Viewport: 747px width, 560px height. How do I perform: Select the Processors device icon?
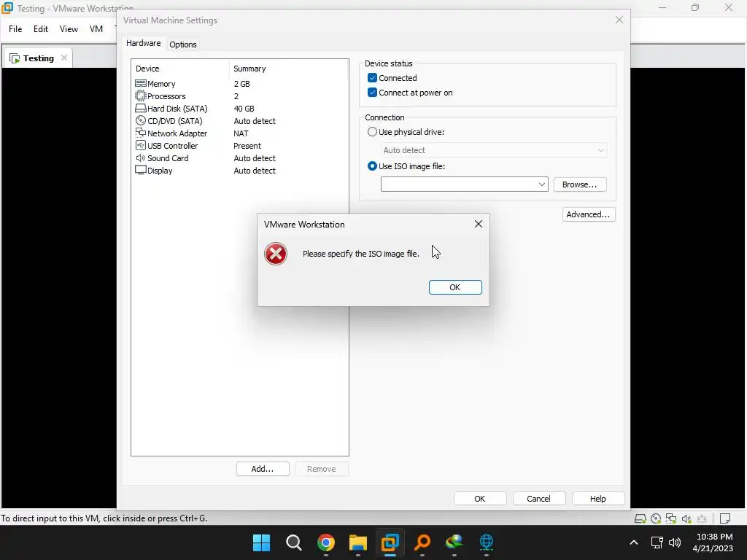coord(141,96)
